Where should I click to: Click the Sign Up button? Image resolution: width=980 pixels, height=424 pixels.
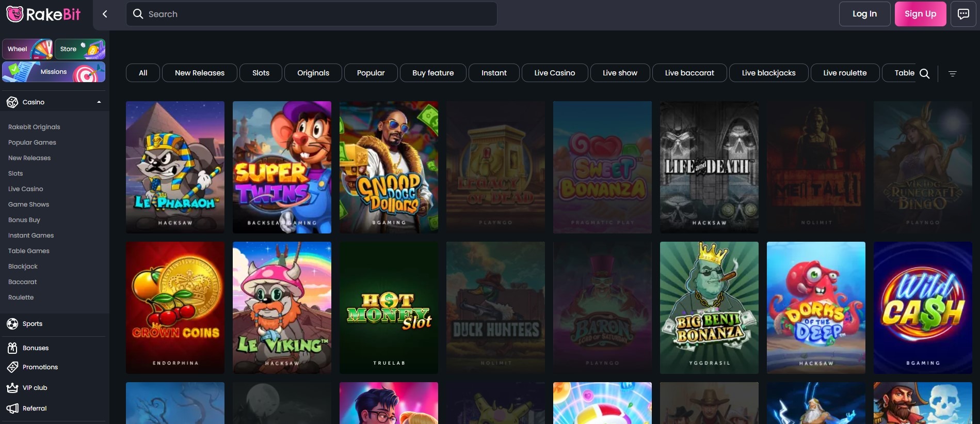click(920, 14)
